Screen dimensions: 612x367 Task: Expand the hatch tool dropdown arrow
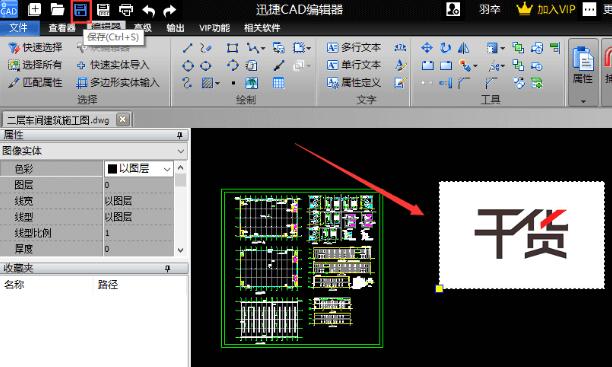coord(217,83)
